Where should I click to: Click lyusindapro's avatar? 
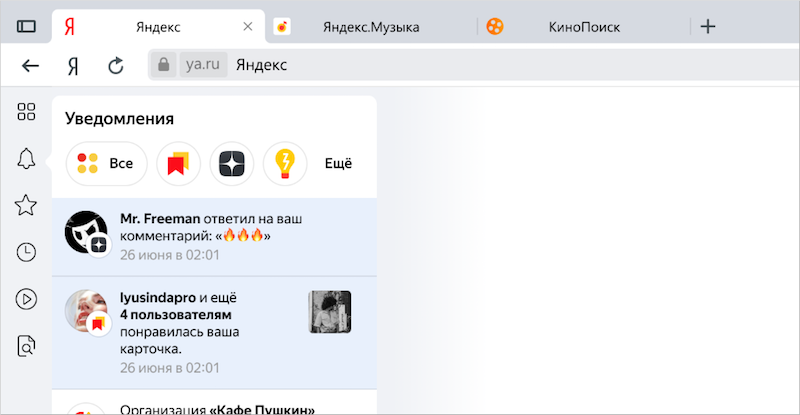click(86, 311)
